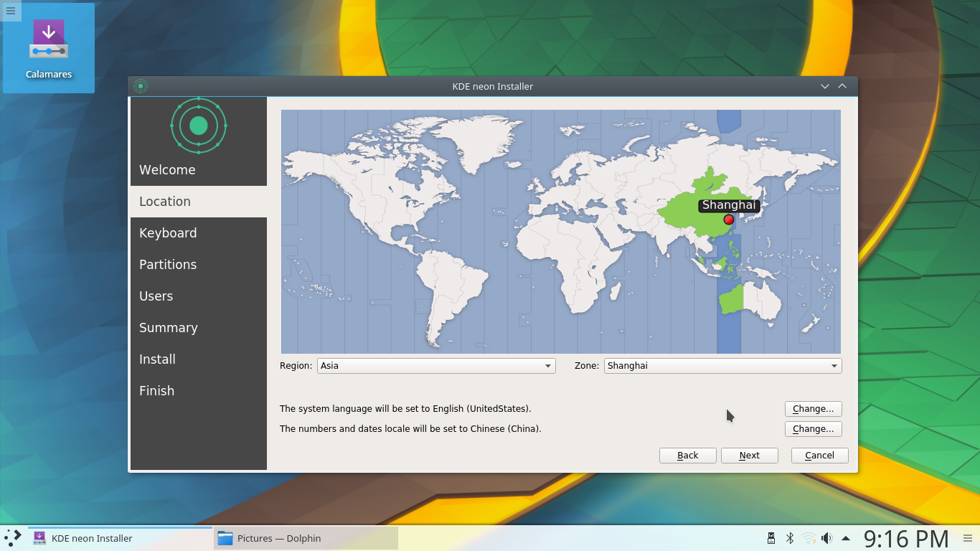Viewport: 980px width, 551px height.
Task: Click Change for the system language
Action: pyautogui.click(x=813, y=409)
